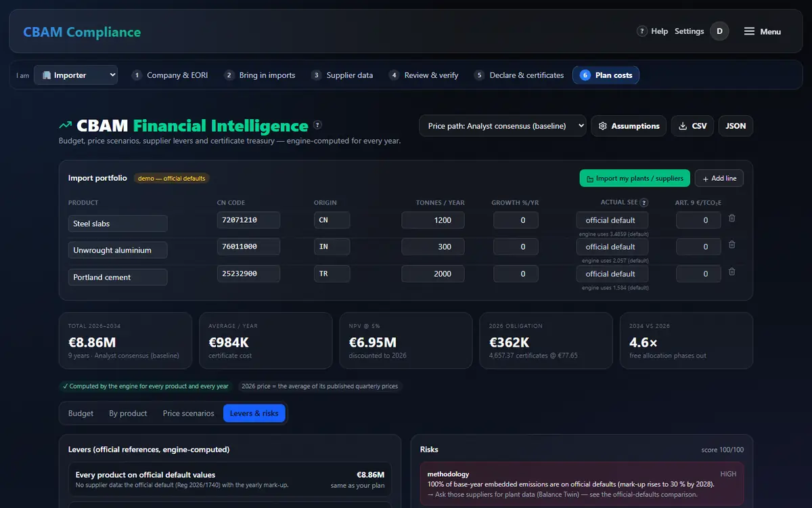Click the demo — official defaults badge
Image resolution: width=812 pixels, height=508 pixels.
pos(171,178)
